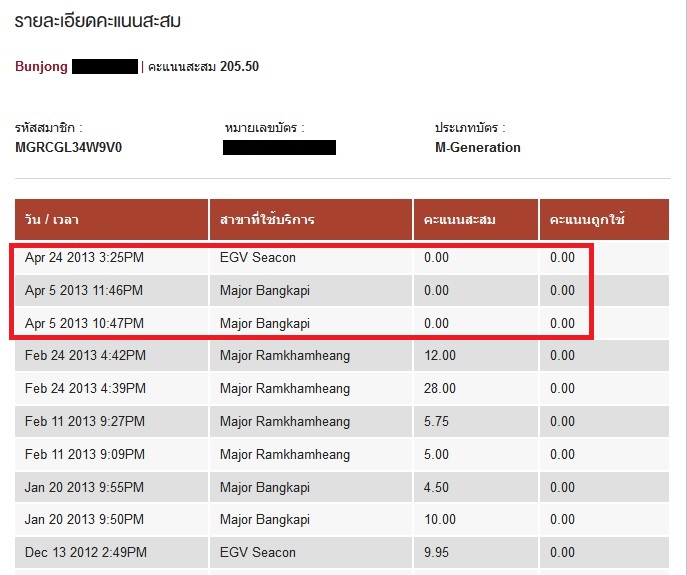Click the คะแนนสะสม column header

click(x=476, y=220)
